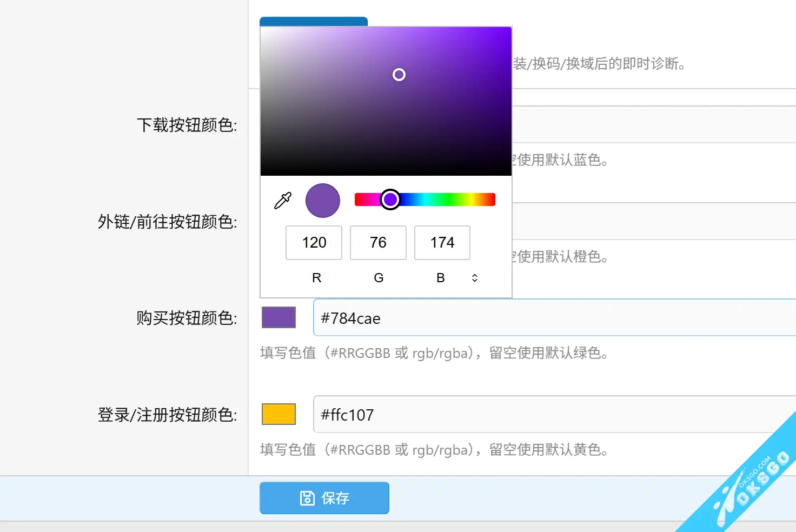
Task: Toggle the RGB color format switcher arrows
Action: click(474, 278)
